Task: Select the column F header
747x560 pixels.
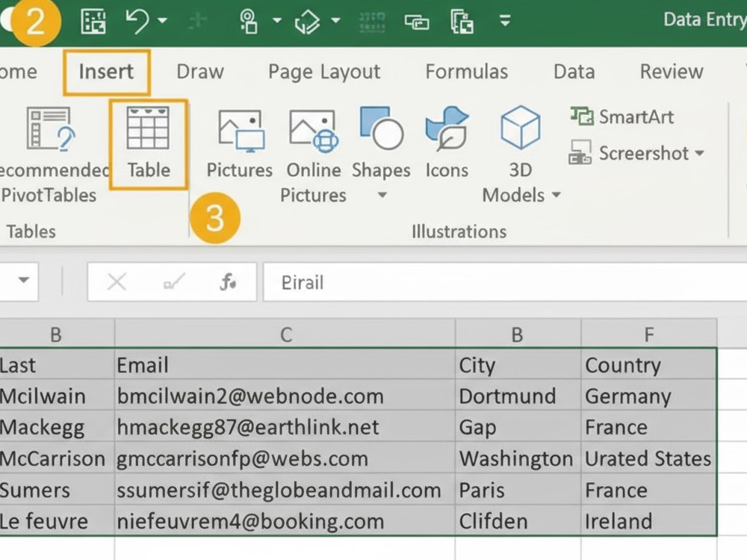Action: 649,335
